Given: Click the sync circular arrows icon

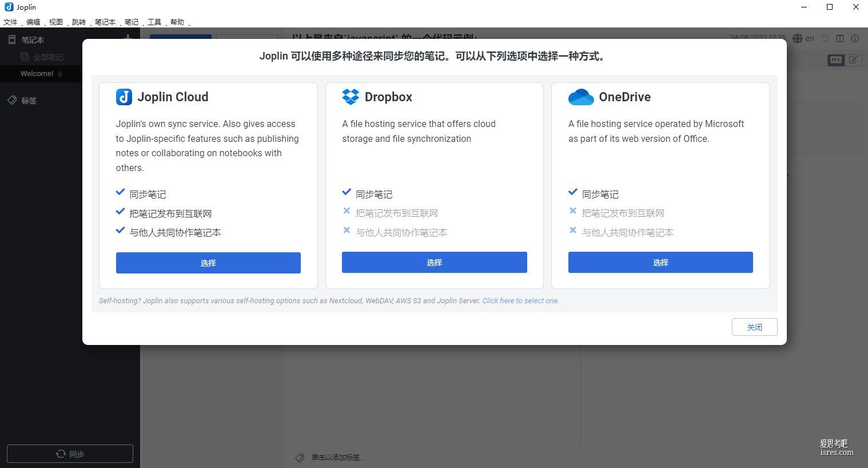Looking at the screenshot, I should click(61, 454).
